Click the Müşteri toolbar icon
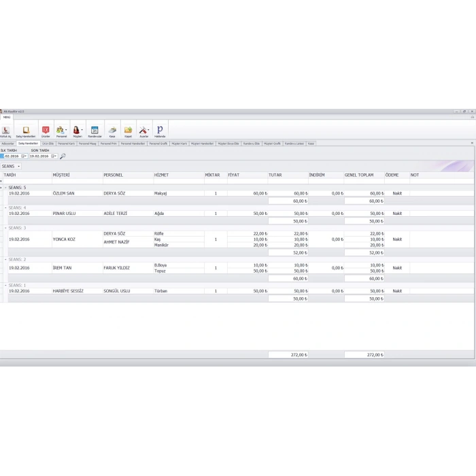Screen dimensions: 476x476 coord(77,131)
